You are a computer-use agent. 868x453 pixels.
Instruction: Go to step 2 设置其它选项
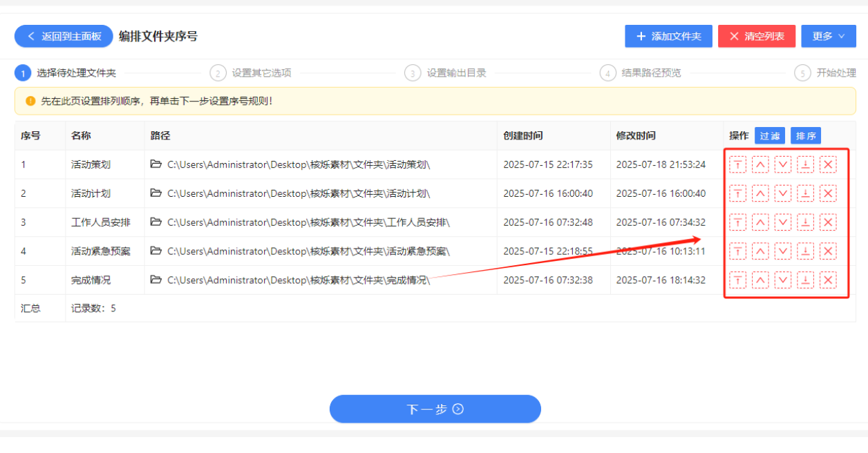tap(251, 73)
